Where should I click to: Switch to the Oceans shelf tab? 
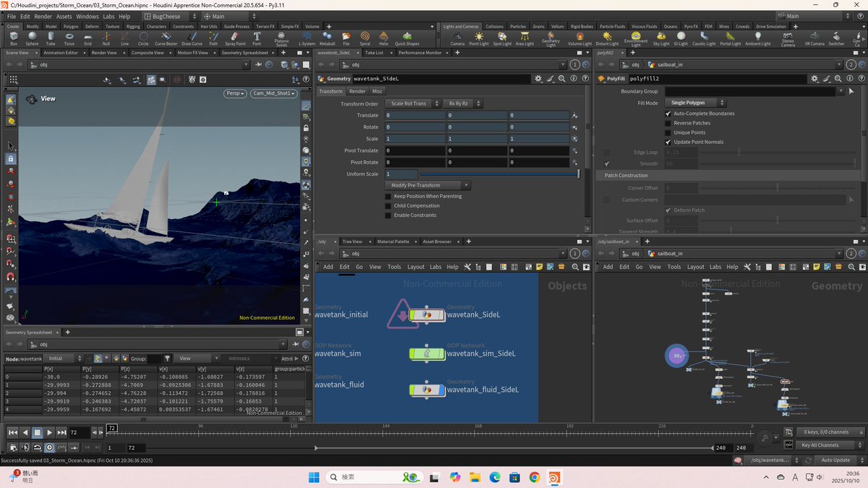point(671,27)
